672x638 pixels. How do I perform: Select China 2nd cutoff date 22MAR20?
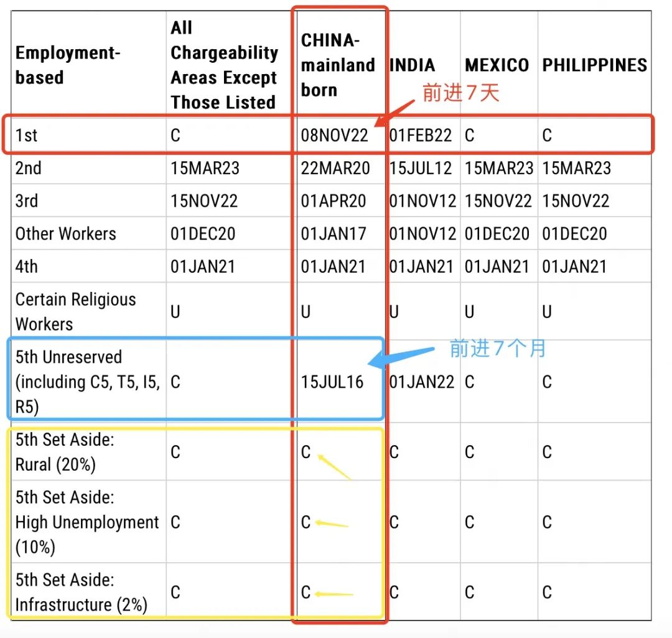335,168
